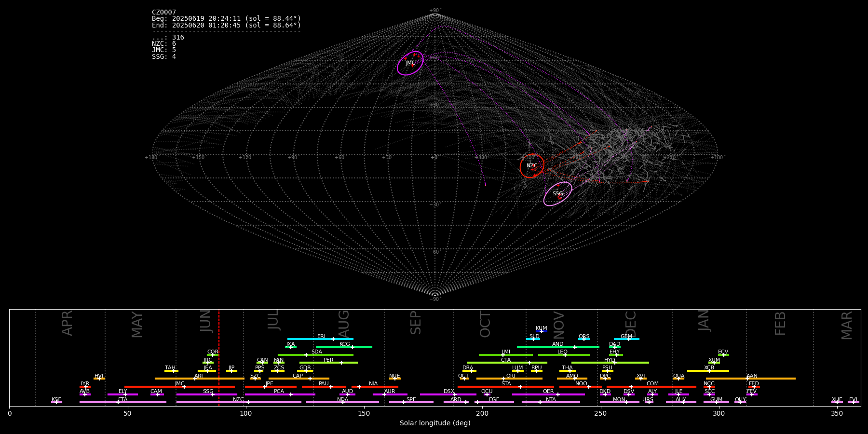
Task: Click the ECV shower label in timeline
Action: click(x=723, y=352)
